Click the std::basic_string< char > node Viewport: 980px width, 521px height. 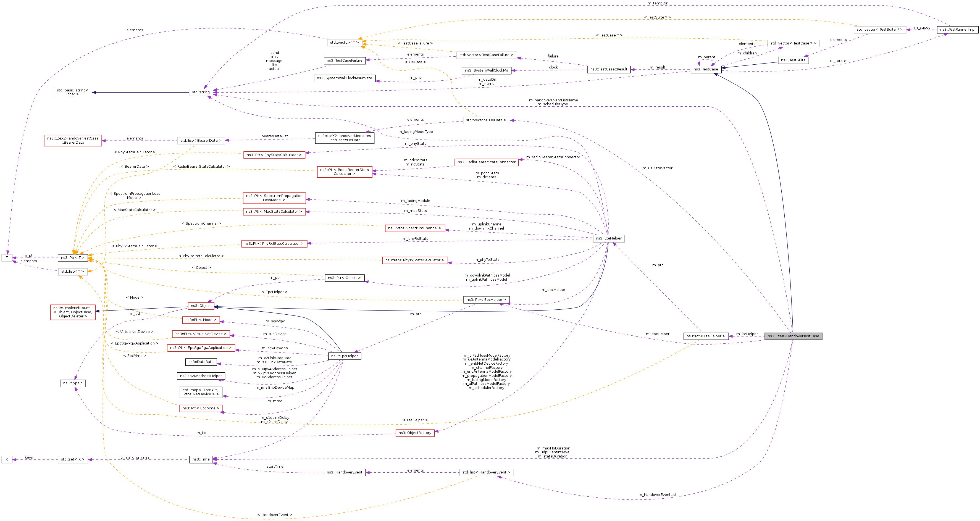tap(73, 93)
